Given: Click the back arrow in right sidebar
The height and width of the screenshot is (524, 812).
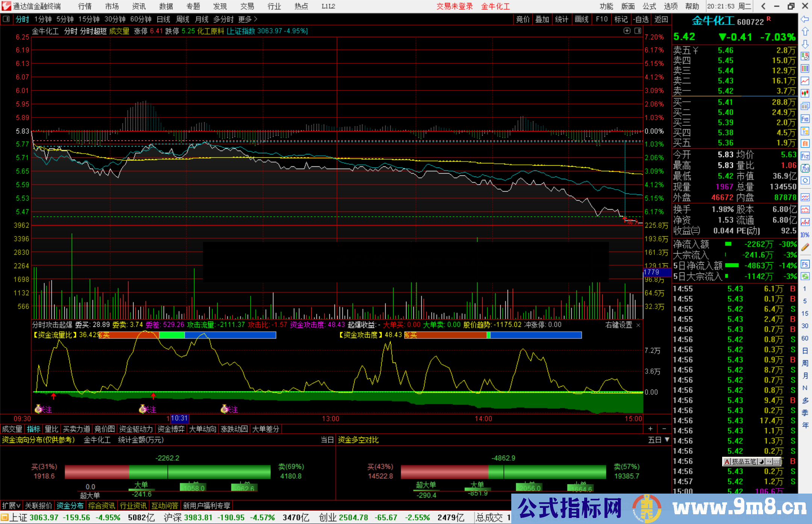Looking at the screenshot, I should [x=805, y=19].
